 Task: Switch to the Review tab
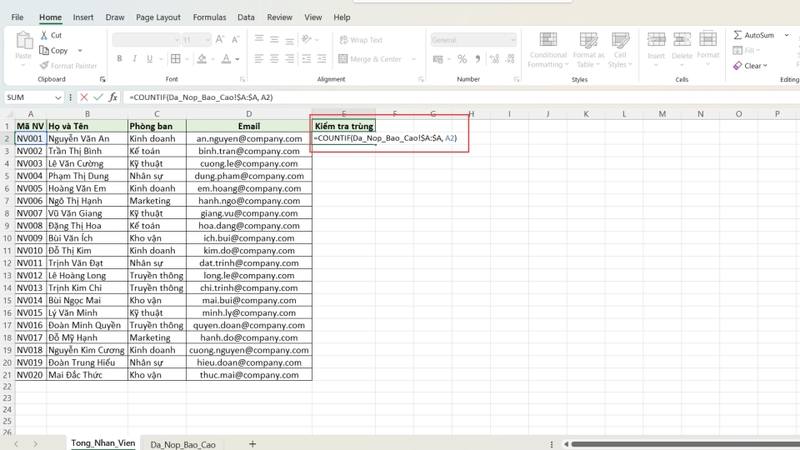pyautogui.click(x=280, y=17)
